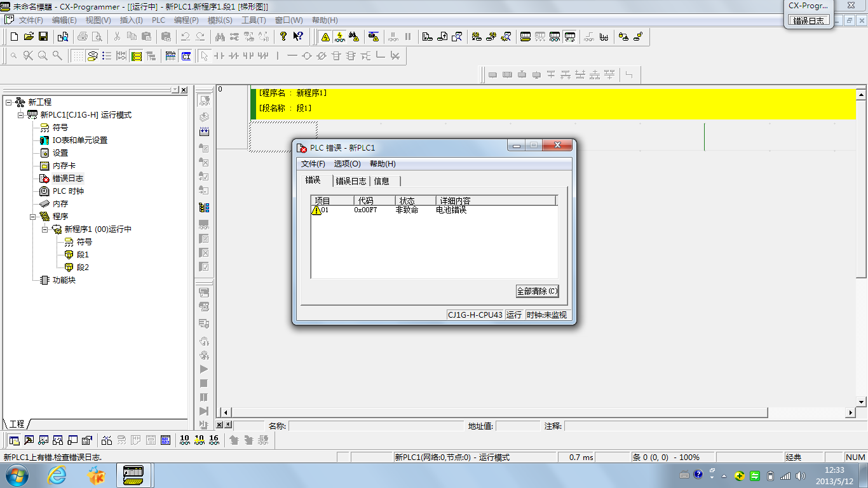This screenshot has width=868, height=488.
Task: Collapse the 程序 tree node
Action: [33, 217]
